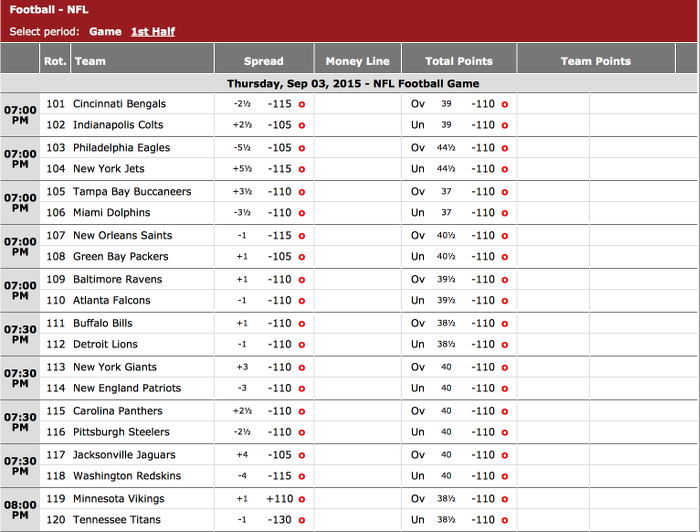Pick Over 44½ total in Eagles row
Viewport: 700px width, 532px height.
pos(504,148)
